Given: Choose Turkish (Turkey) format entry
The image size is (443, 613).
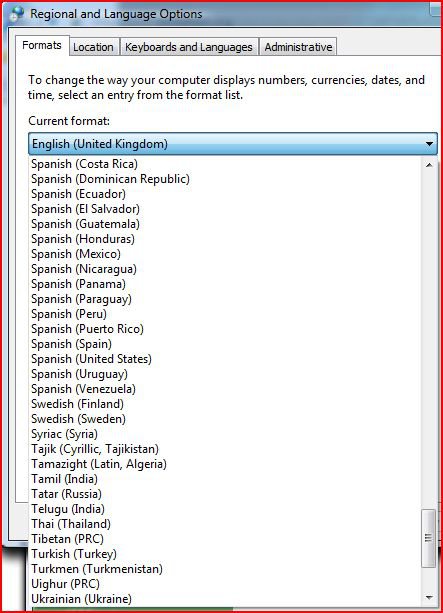Looking at the screenshot, I should (225, 554).
